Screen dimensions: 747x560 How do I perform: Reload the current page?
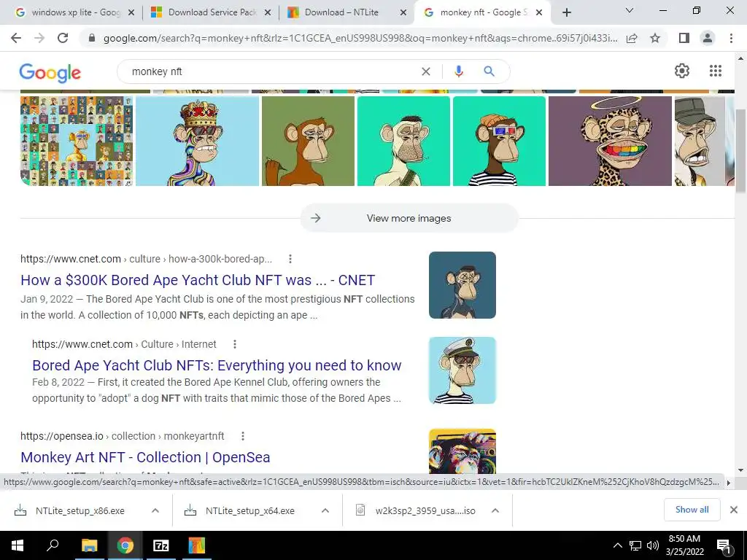pyautogui.click(x=63, y=38)
